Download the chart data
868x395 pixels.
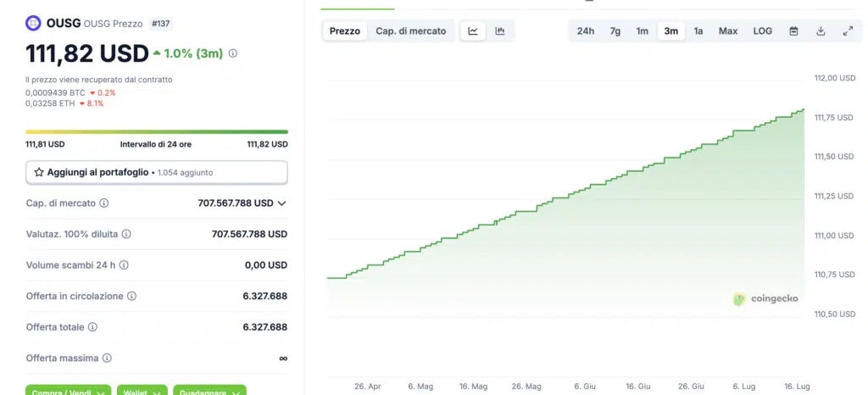click(821, 31)
